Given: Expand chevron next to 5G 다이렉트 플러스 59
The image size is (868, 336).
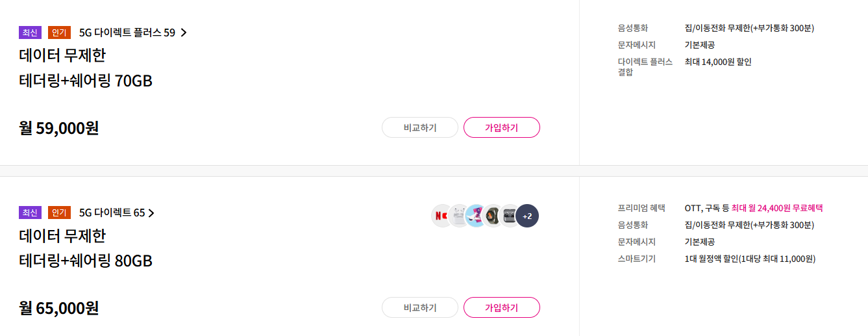Looking at the screenshot, I should point(183,32).
